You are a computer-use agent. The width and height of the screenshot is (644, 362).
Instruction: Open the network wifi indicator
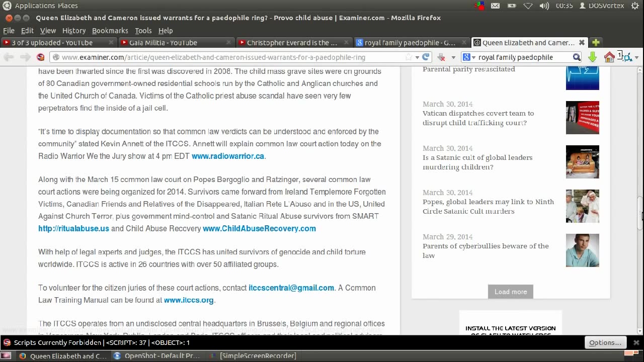tap(528, 6)
